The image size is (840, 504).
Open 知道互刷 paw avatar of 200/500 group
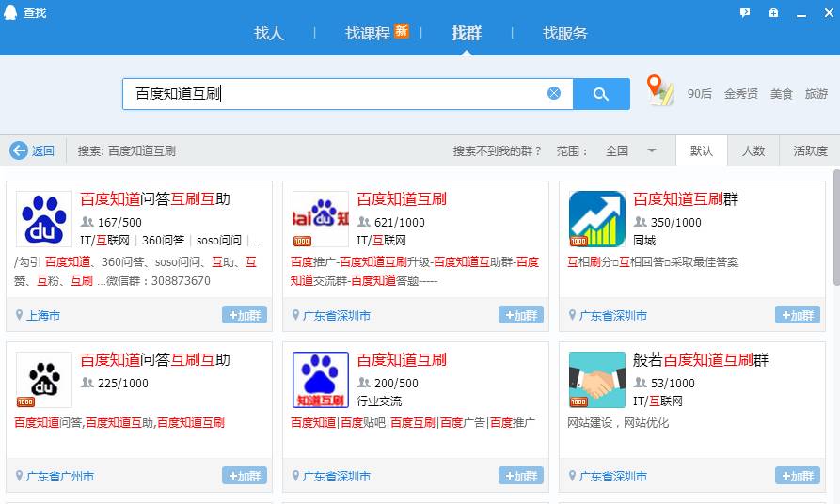click(321, 380)
